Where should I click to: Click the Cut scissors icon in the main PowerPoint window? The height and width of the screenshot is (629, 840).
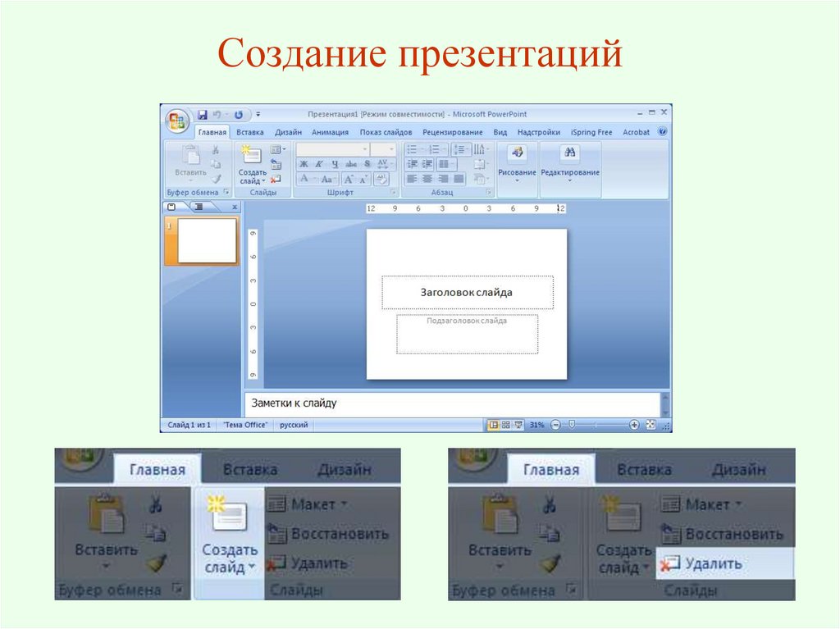click(216, 150)
